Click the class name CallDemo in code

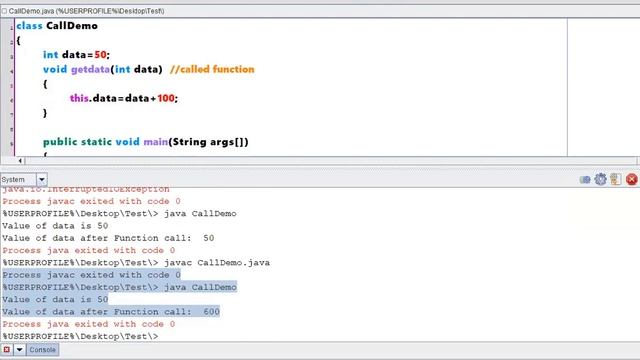coord(72,26)
